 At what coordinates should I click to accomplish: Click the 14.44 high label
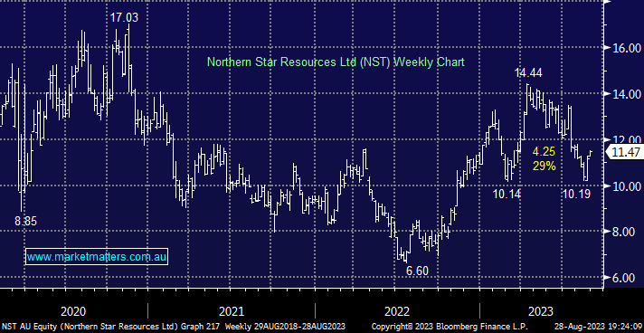(x=528, y=73)
